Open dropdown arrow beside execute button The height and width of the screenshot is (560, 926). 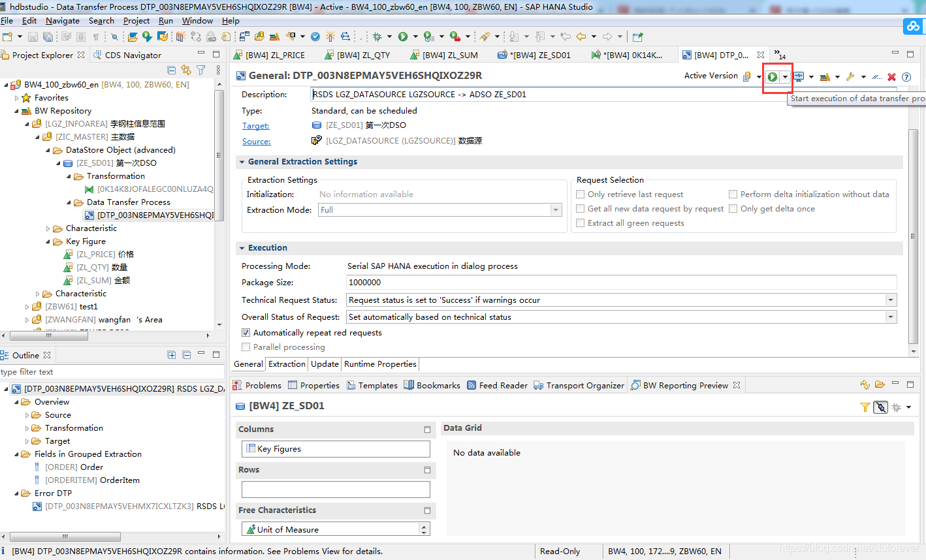point(785,77)
